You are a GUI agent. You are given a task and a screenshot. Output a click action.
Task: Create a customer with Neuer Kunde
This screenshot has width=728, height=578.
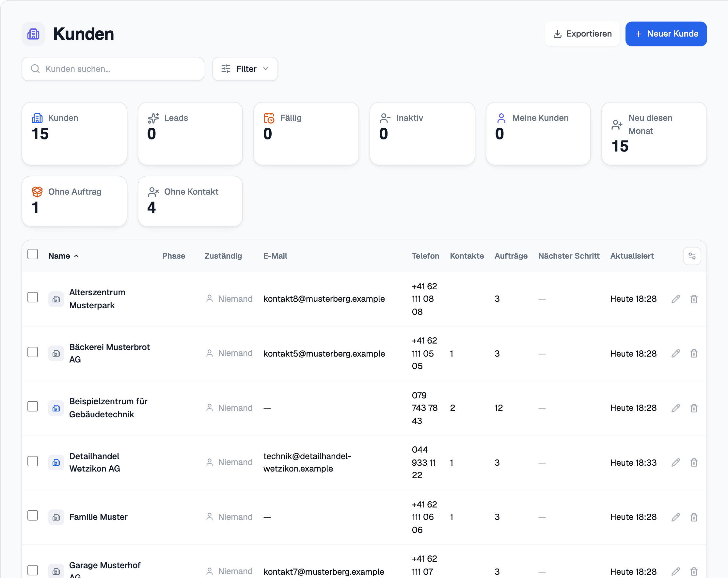(x=666, y=34)
